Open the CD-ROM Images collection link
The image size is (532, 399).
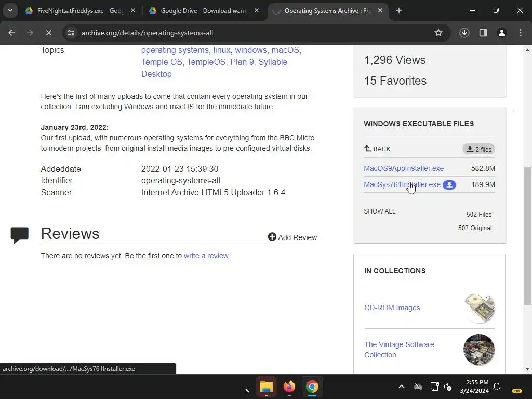392,308
